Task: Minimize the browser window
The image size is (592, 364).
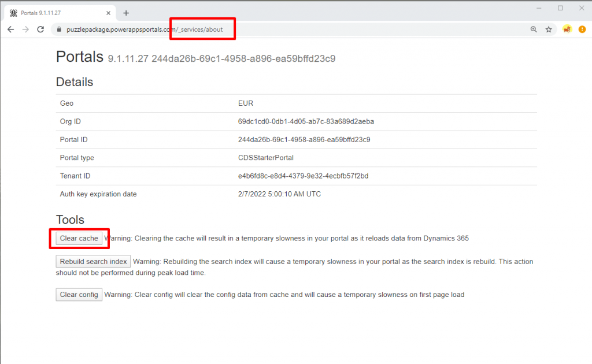Action: [539, 8]
